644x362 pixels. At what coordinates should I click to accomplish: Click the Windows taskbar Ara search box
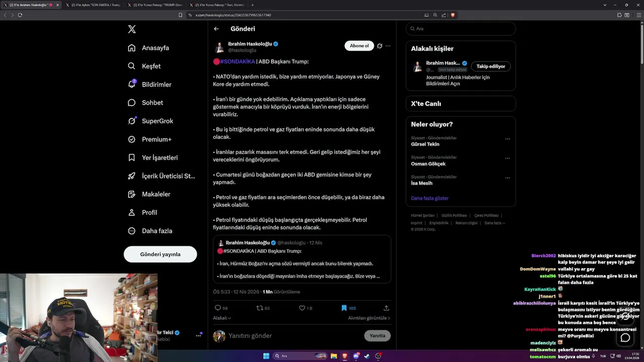click(300, 356)
